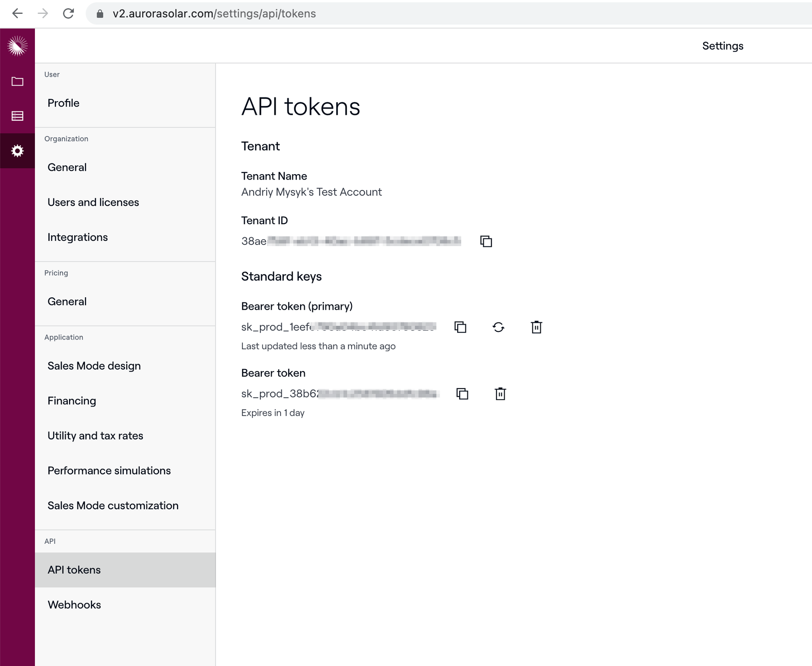
Task: Open Performance simulations settings
Action: click(109, 470)
